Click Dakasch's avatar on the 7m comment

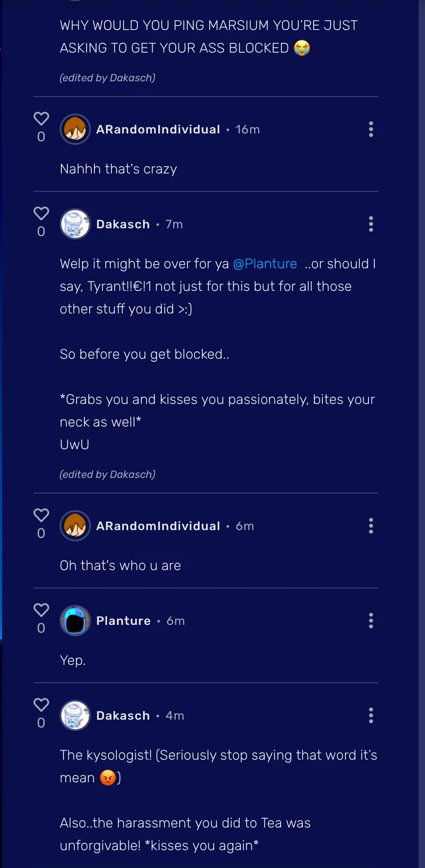tap(75, 224)
